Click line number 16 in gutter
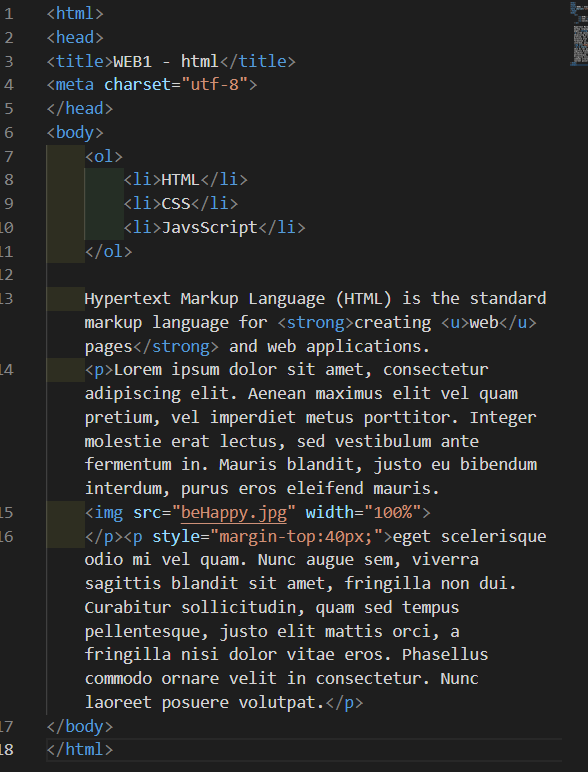Viewport: 588px width, 772px height. (7, 537)
